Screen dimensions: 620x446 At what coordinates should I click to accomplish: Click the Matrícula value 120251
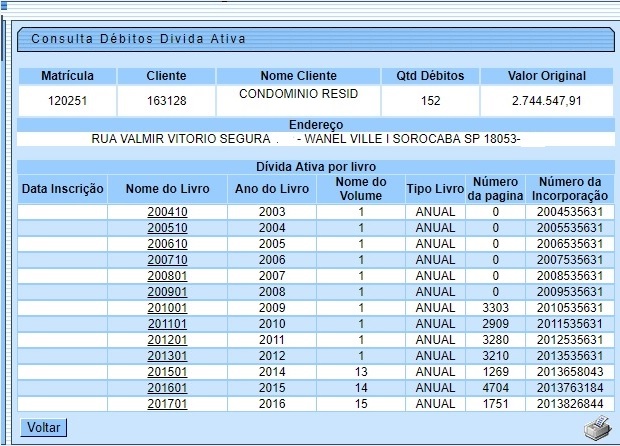point(68,100)
